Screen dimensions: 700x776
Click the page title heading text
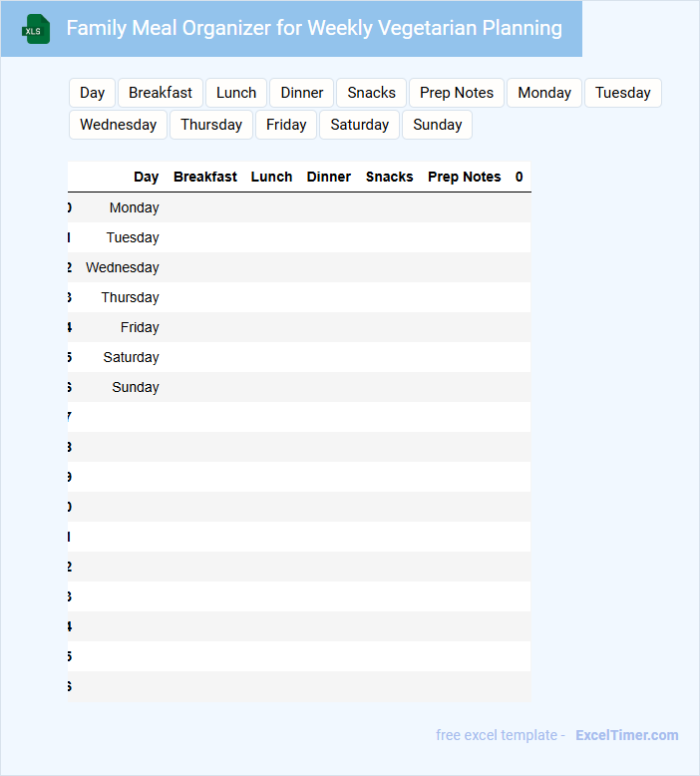click(314, 28)
